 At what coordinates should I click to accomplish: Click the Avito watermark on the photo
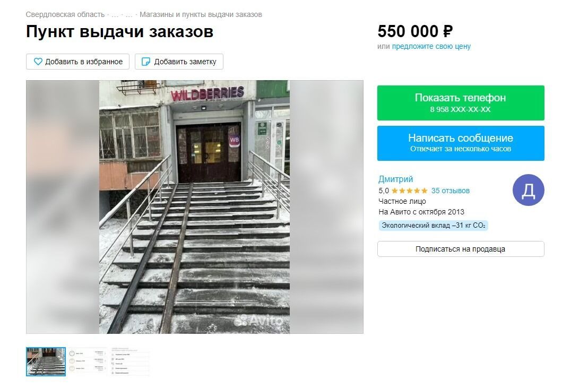pyautogui.click(x=258, y=320)
